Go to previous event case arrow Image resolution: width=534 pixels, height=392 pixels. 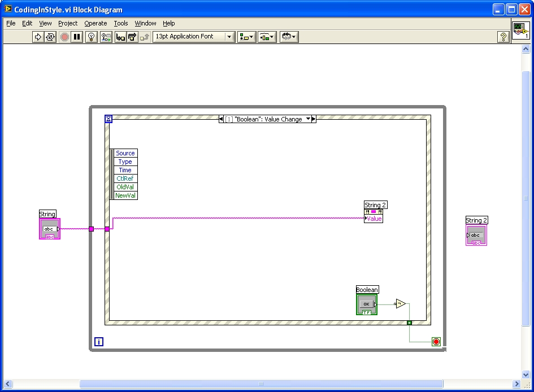click(x=222, y=119)
